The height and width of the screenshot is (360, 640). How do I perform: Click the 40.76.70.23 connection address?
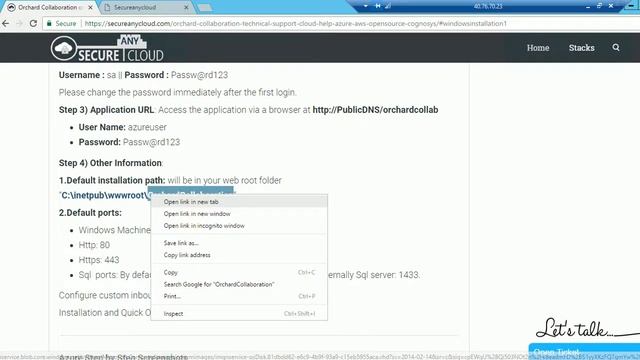click(488, 6)
